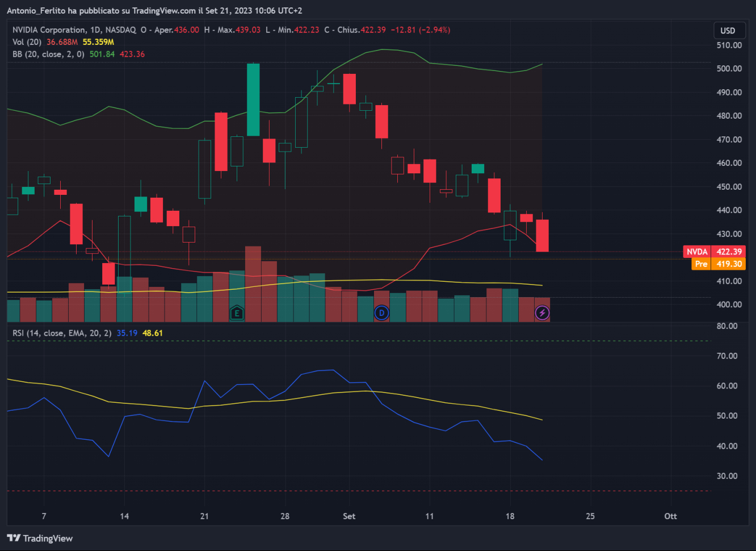Click the date label 25 on time axis
Viewport: 756px width, 551px height.
(x=590, y=516)
